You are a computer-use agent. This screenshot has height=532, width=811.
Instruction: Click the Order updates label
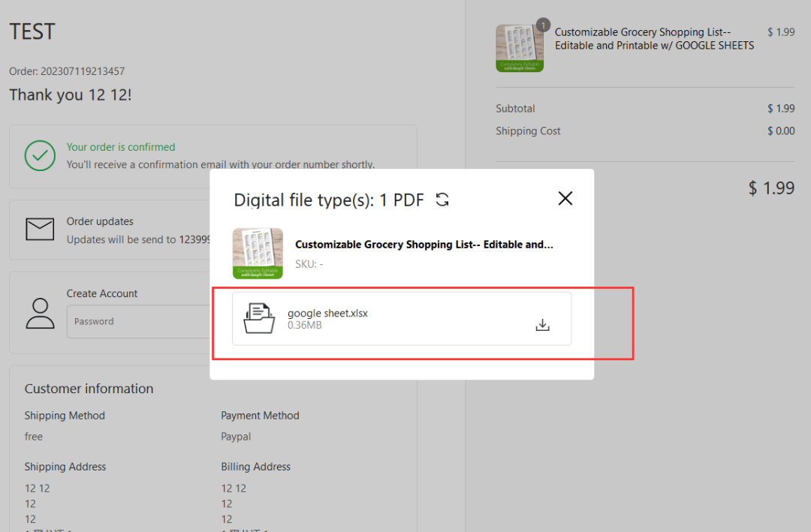click(100, 221)
